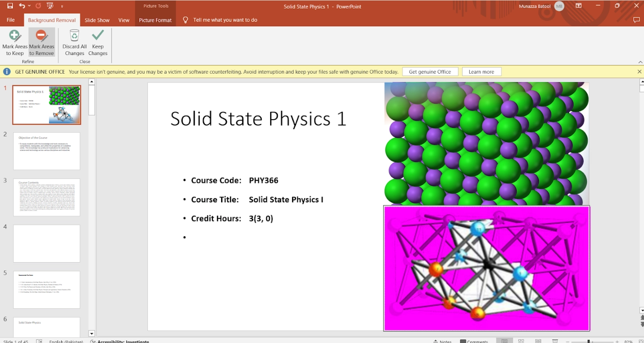The image size is (644, 343).
Task: Expand Customize Quick Access Toolbar dropdown
Action: point(62,6)
